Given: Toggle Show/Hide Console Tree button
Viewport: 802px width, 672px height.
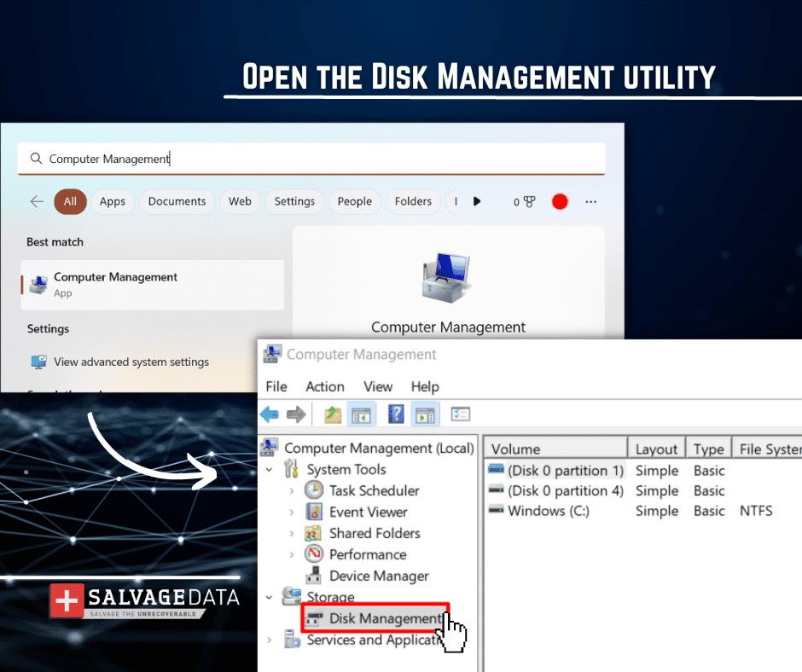Looking at the screenshot, I should 362,414.
